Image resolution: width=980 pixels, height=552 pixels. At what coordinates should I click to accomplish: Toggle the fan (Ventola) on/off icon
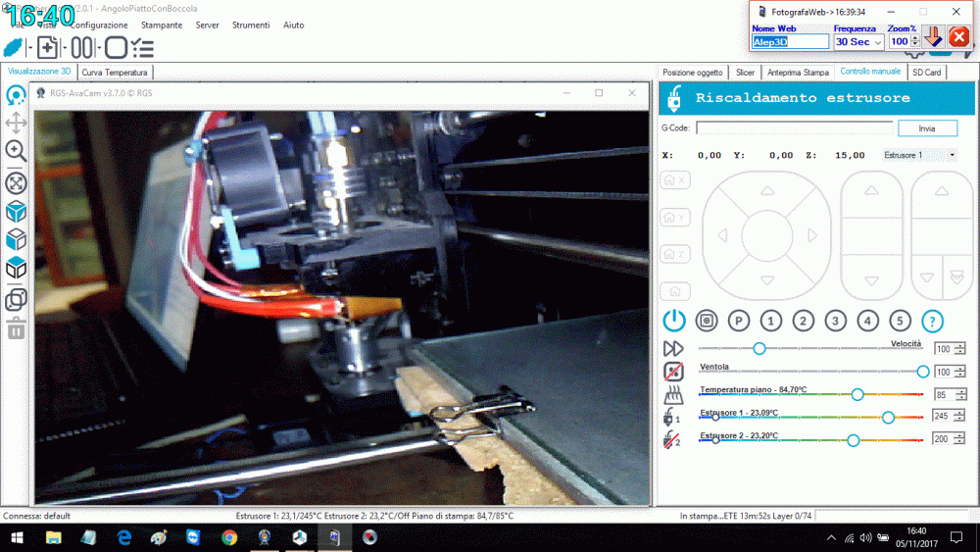click(x=673, y=372)
